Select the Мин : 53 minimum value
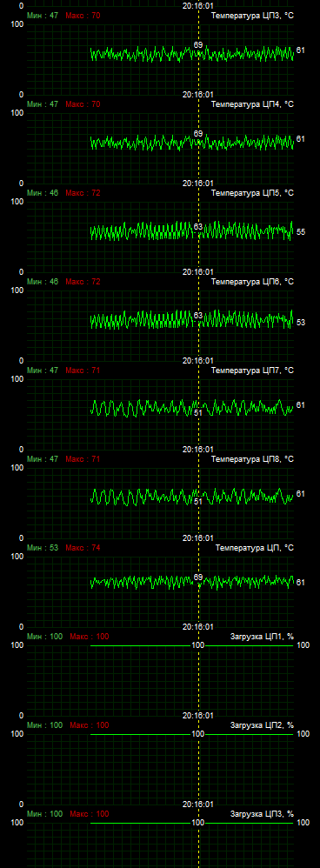This screenshot has height=868, width=320. point(43,547)
